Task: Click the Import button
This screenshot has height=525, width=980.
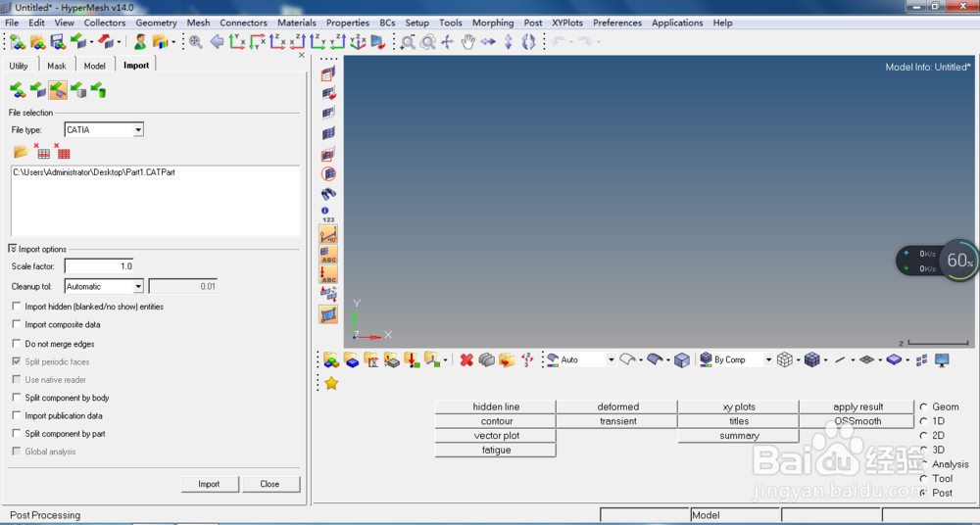Action: point(209,484)
